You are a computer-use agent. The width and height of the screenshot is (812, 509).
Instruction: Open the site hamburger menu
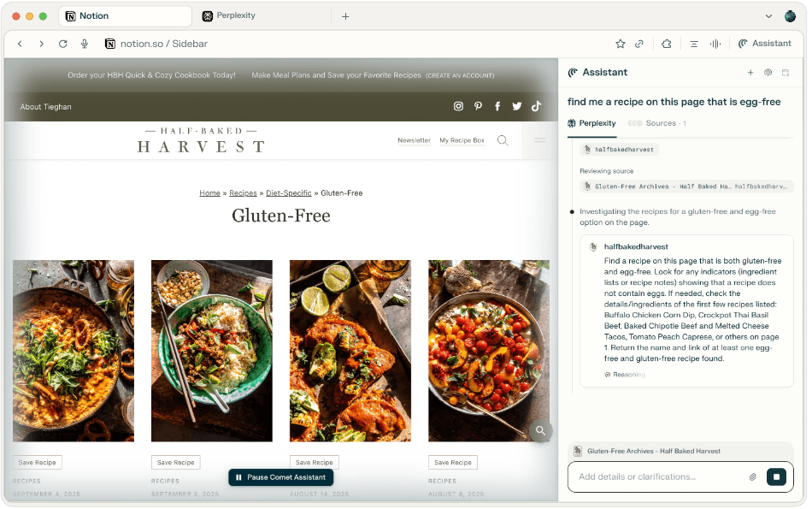pos(539,140)
